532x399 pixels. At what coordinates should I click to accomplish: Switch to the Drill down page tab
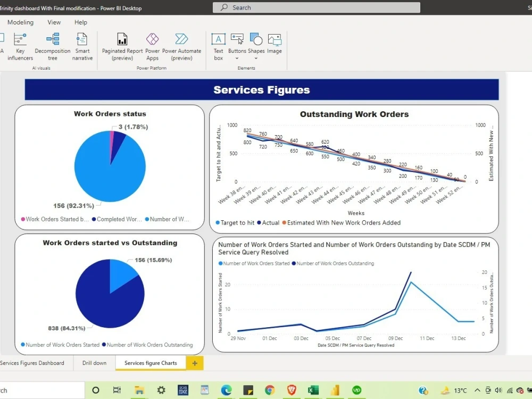[94, 363]
